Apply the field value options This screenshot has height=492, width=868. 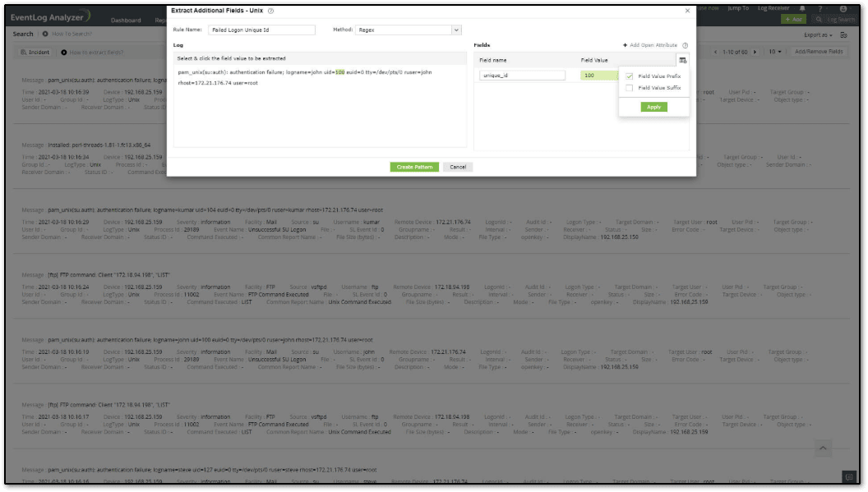[653, 107]
